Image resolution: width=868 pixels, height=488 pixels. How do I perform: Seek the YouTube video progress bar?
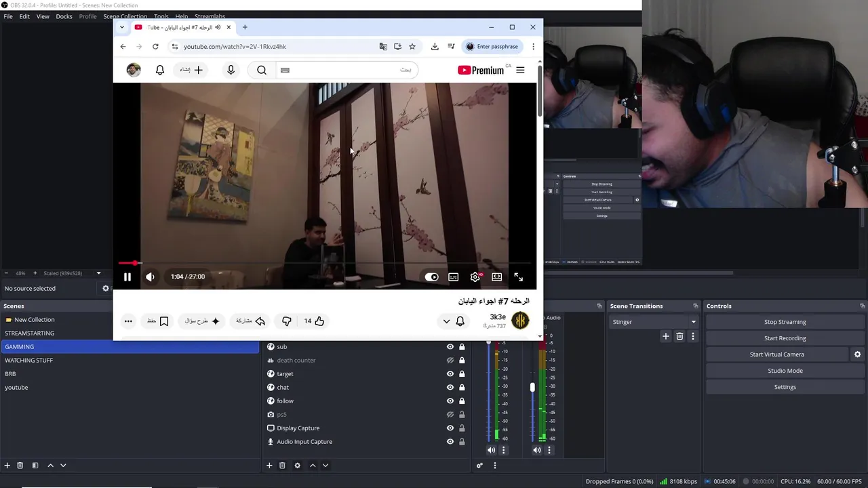click(x=324, y=263)
